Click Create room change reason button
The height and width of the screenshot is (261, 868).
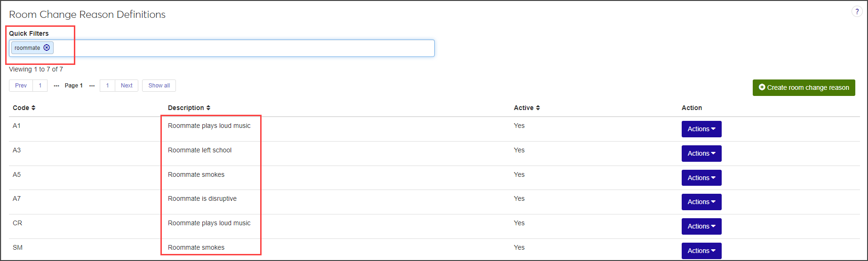tap(804, 87)
